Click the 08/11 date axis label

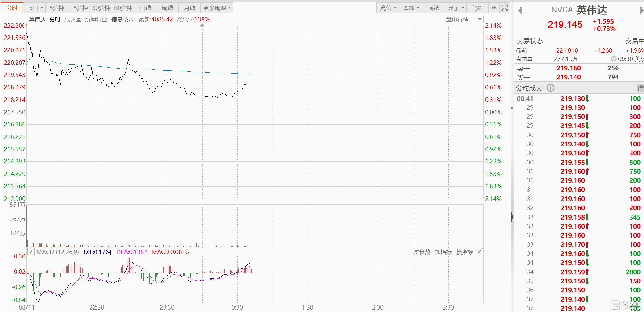click(x=27, y=307)
